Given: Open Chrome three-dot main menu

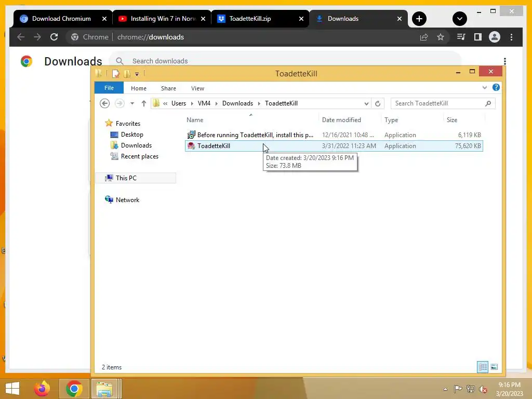Looking at the screenshot, I should 511,37.
